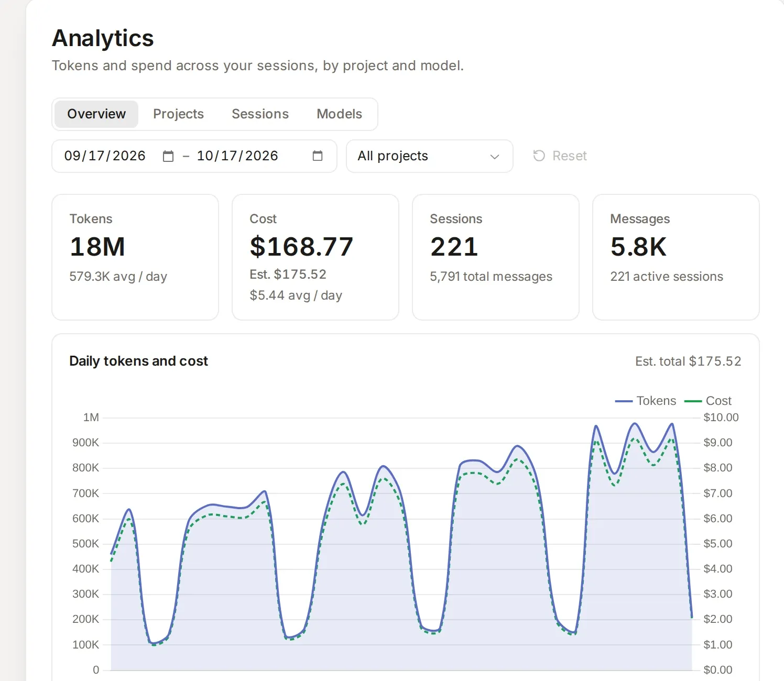Screen dimensions: 784x681
Task: Switch to the Overview tab
Action: tap(96, 114)
